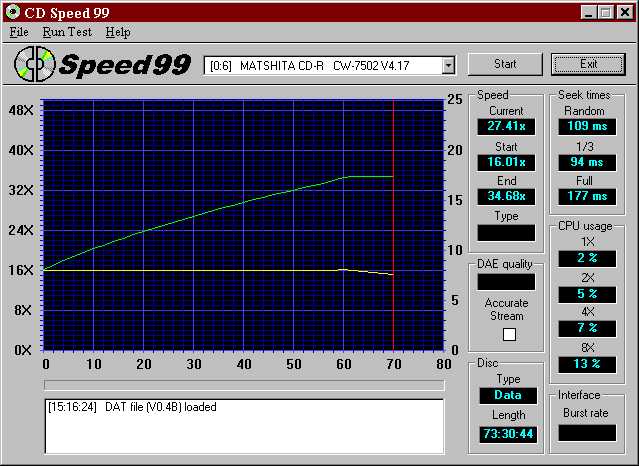
Task: Open the Help menu
Action: point(117,32)
